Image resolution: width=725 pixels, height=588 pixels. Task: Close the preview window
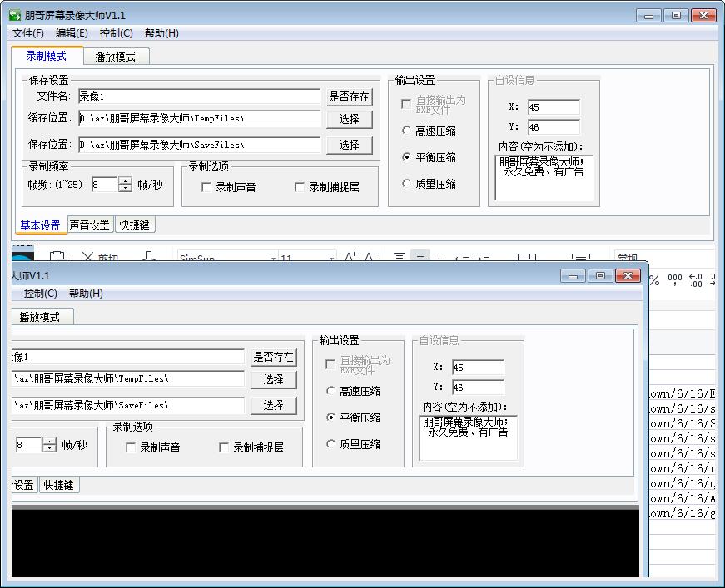click(x=628, y=276)
